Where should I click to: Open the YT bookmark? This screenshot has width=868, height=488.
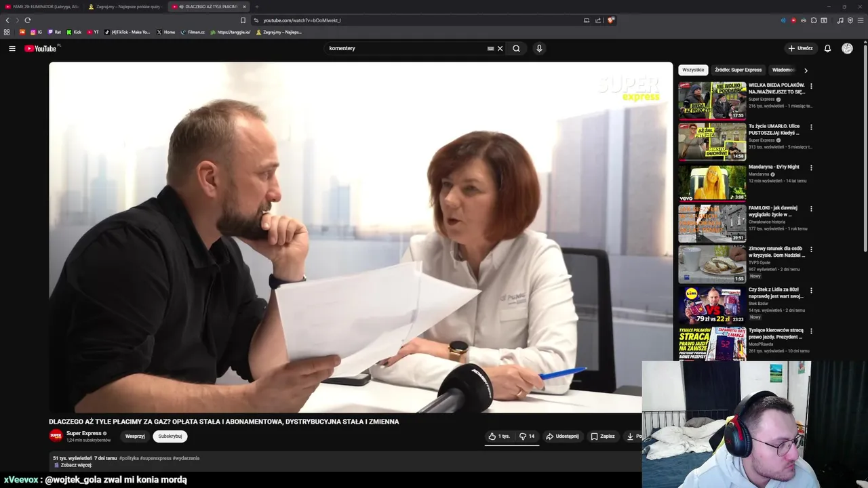(93, 32)
